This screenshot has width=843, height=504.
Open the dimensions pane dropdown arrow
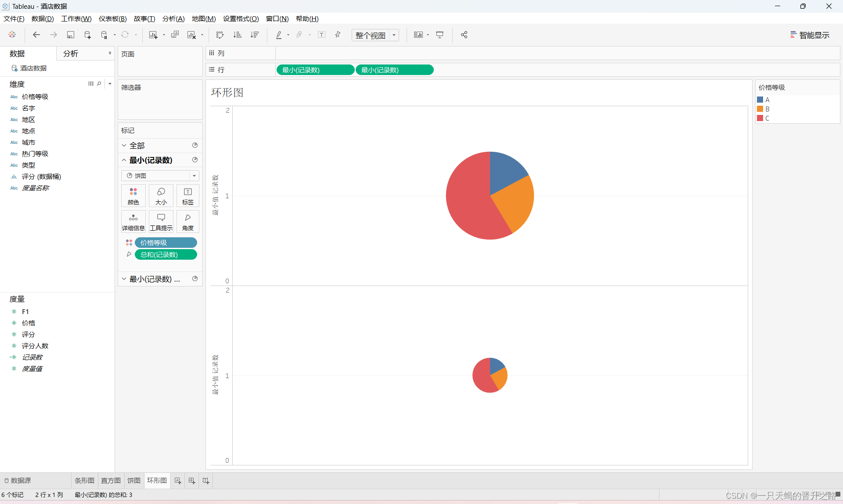[110, 83]
